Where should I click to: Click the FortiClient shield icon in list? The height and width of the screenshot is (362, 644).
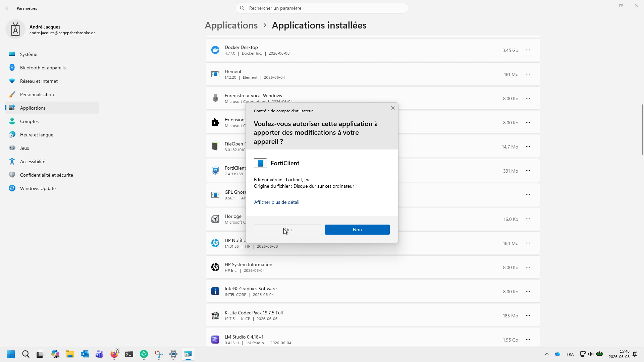coord(215,171)
